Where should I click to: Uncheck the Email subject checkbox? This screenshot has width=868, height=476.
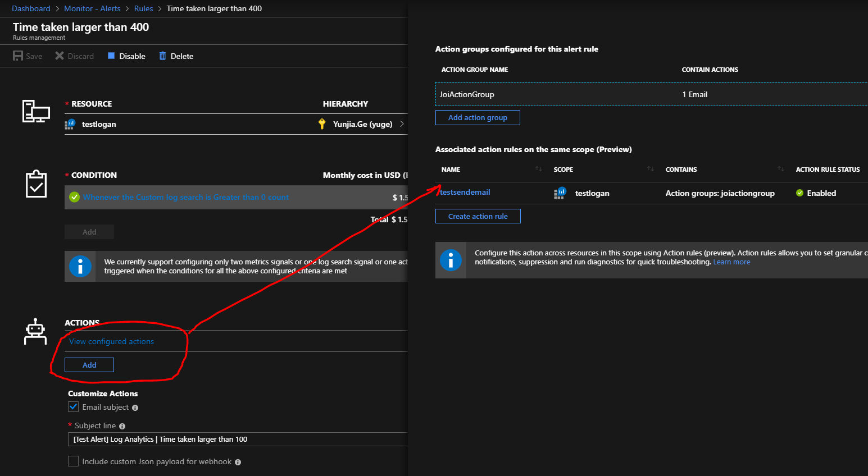coord(74,407)
